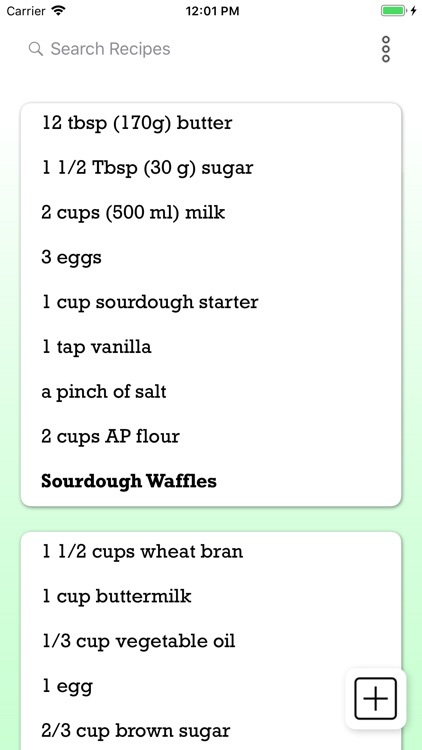Select the 12 tbsp butter ingredient

tap(137, 123)
